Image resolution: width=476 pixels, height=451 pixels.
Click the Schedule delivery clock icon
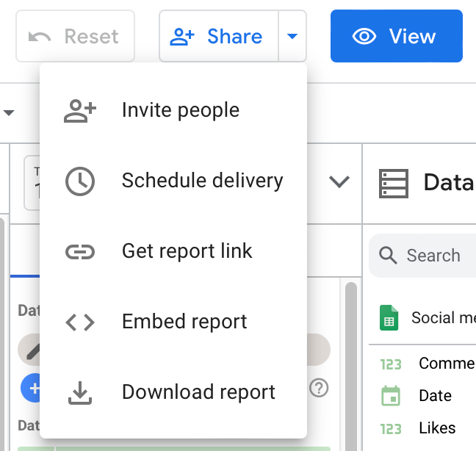(x=80, y=181)
